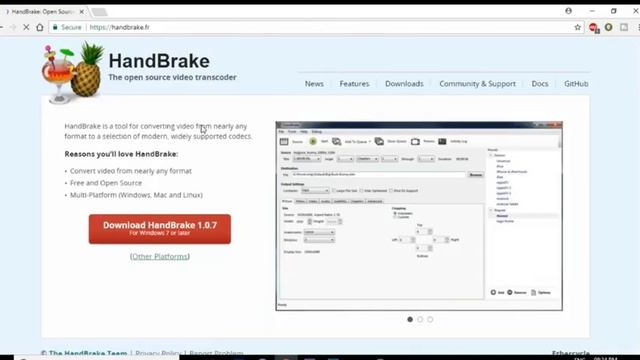Close the HandBrake browser tab

[x=82, y=12]
